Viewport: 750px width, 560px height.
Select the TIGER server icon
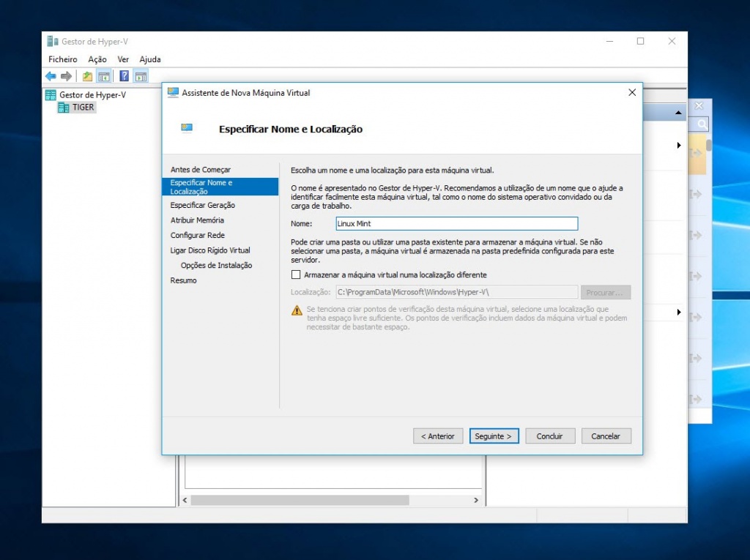pyautogui.click(x=63, y=107)
